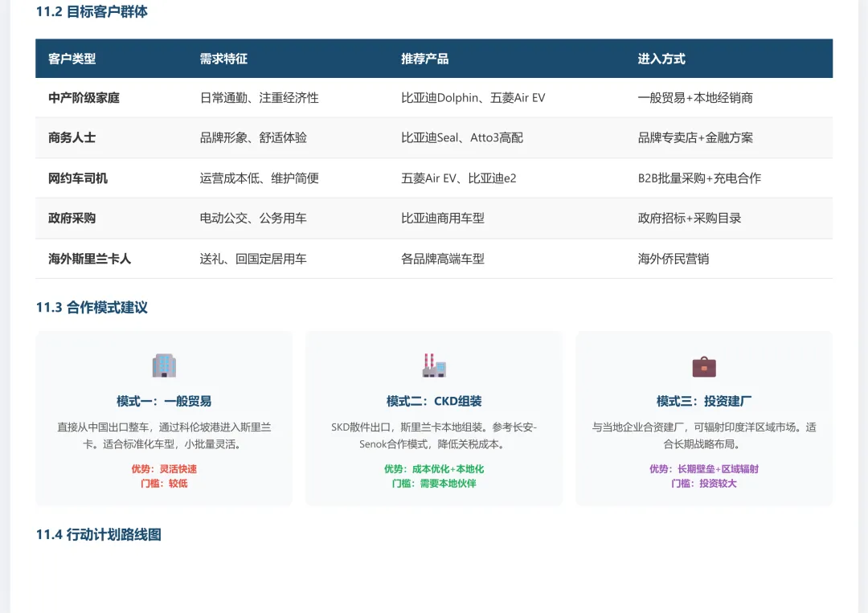Image resolution: width=868 pixels, height=613 pixels.
Task: Click the cell 比亚迪Dolphin、五菱Air EV
Action: pos(473,98)
